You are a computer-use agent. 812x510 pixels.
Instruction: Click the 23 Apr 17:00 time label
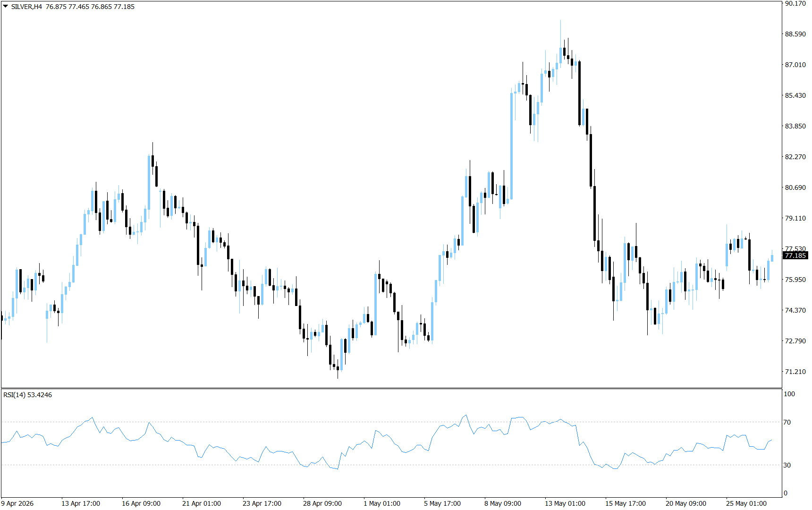262,503
